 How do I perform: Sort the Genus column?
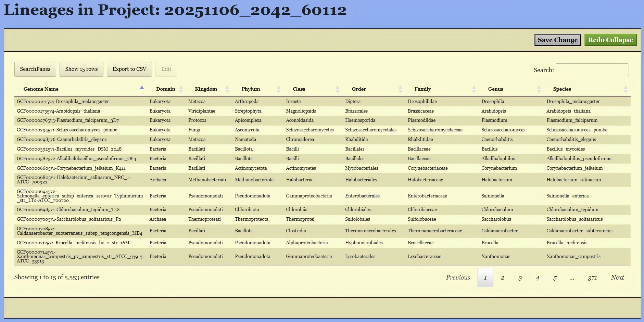pos(495,89)
